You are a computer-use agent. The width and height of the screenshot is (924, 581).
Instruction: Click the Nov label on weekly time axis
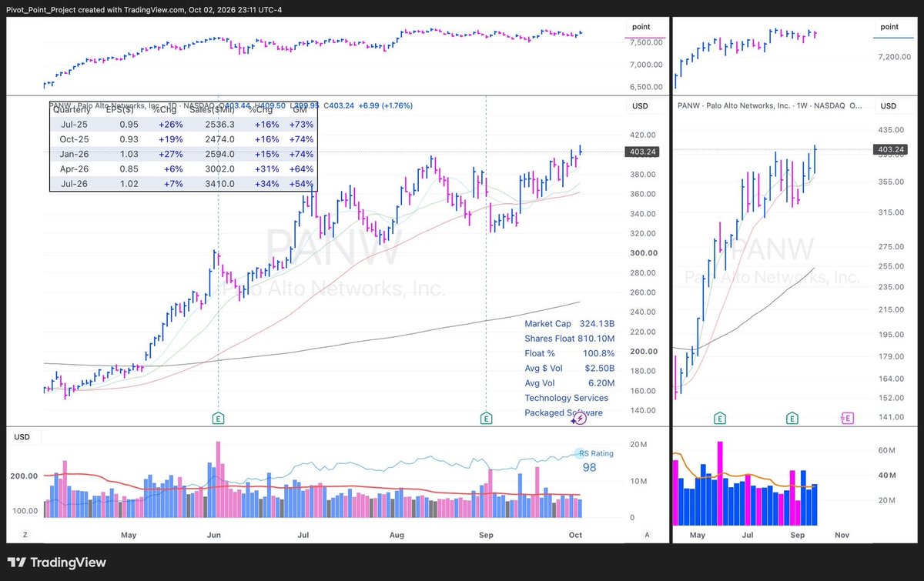pos(842,535)
